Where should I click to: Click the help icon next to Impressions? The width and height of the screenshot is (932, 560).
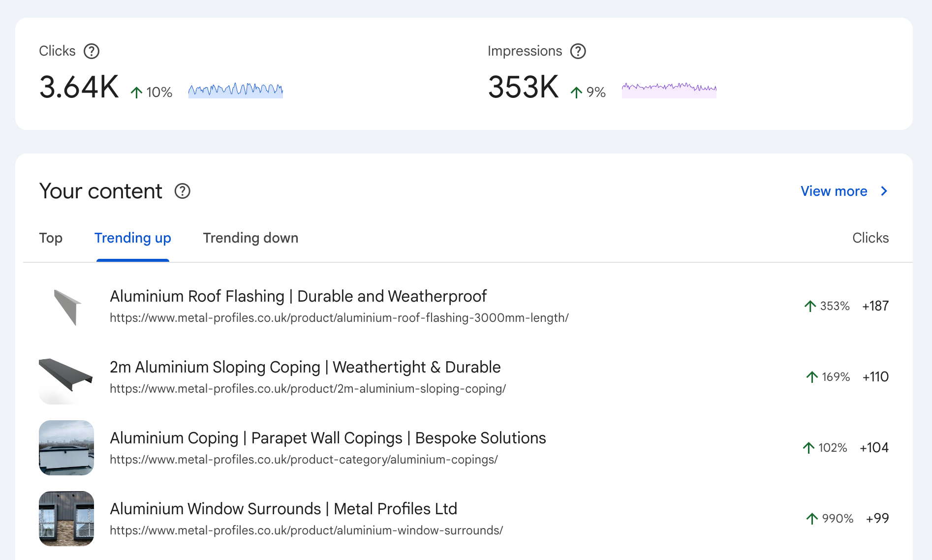coord(578,51)
